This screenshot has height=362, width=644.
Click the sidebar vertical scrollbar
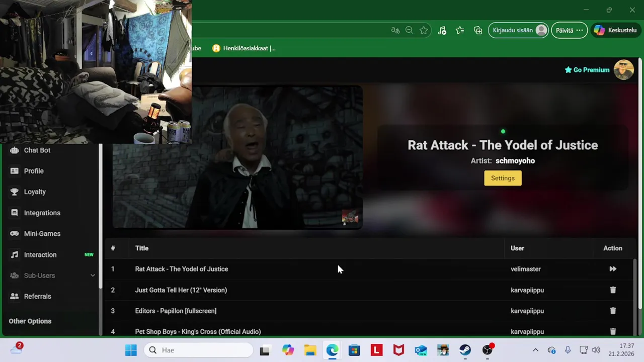[x=101, y=216]
